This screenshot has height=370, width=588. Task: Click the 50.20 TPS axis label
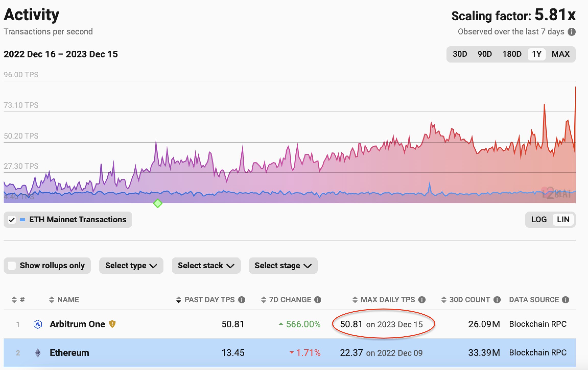21,136
